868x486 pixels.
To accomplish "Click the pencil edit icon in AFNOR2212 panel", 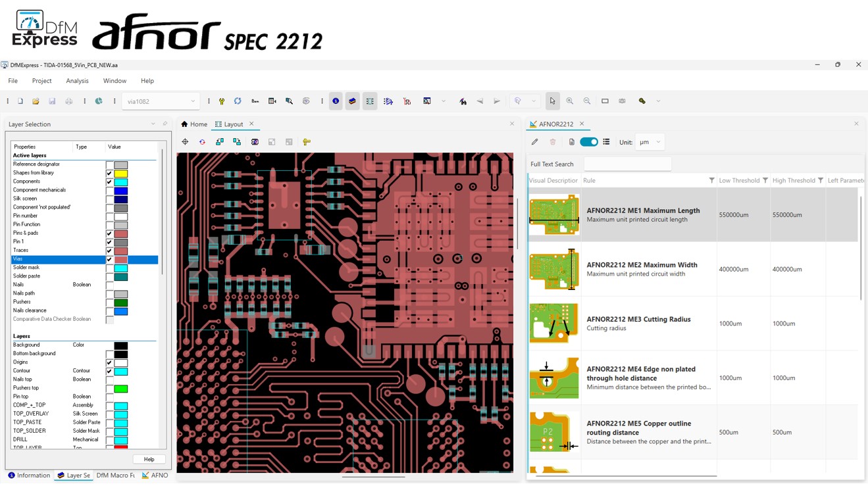I will [535, 142].
